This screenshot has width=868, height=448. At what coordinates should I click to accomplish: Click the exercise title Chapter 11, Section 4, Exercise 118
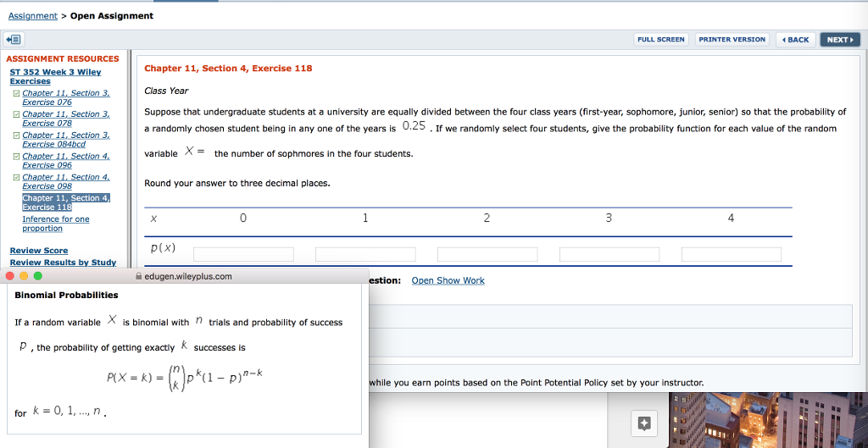[228, 69]
